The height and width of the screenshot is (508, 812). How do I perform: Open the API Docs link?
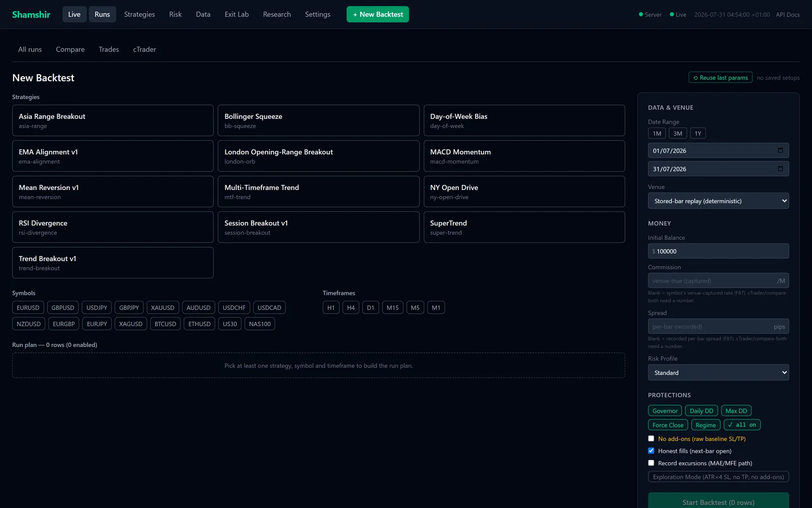pos(788,14)
